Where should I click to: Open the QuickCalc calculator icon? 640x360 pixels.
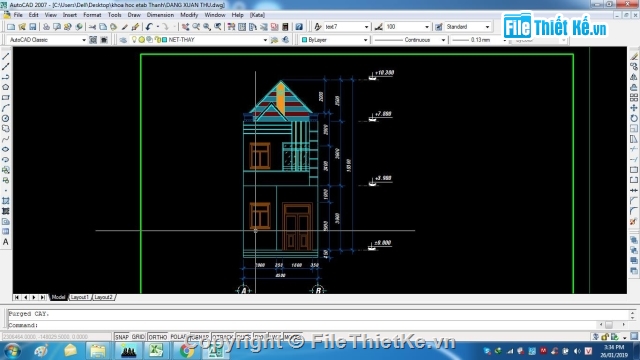tap(285, 27)
